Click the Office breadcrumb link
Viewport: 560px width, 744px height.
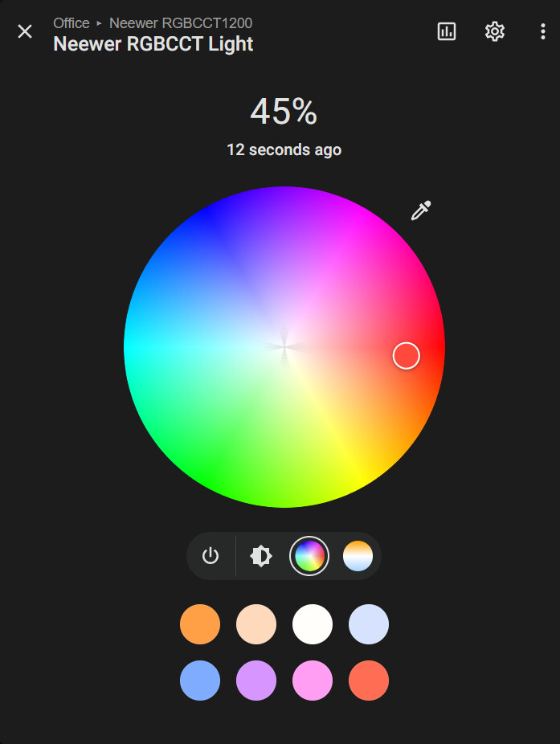[x=72, y=23]
